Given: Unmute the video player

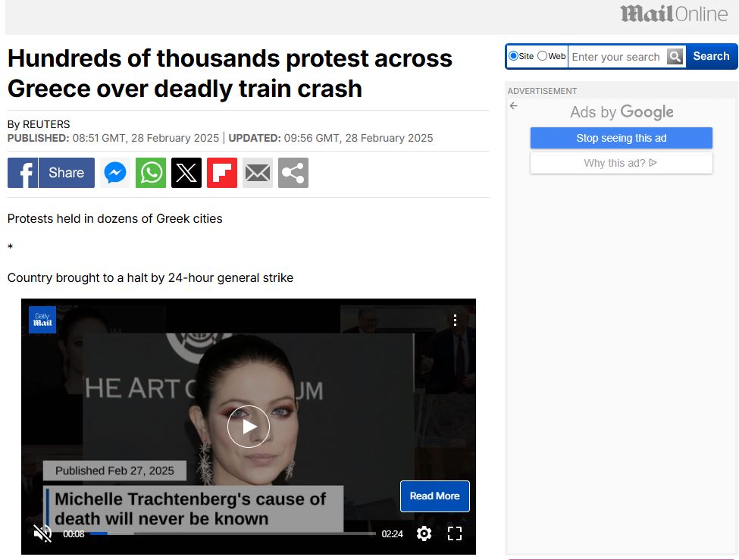Looking at the screenshot, I should tap(42, 533).
